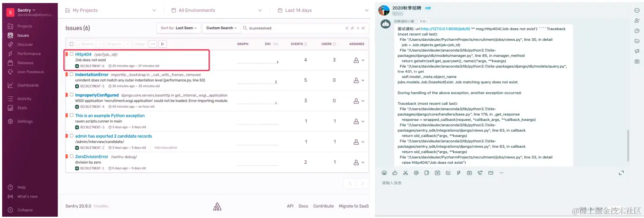Viewport: 644px width, 218px height.
Task: Click the more actions ellipsis button
Action: coord(152,44)
